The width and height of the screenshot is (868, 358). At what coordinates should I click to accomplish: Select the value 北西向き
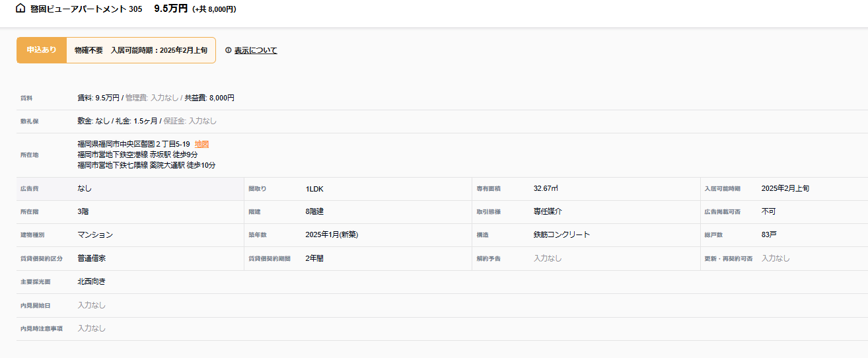coord(91,281)
